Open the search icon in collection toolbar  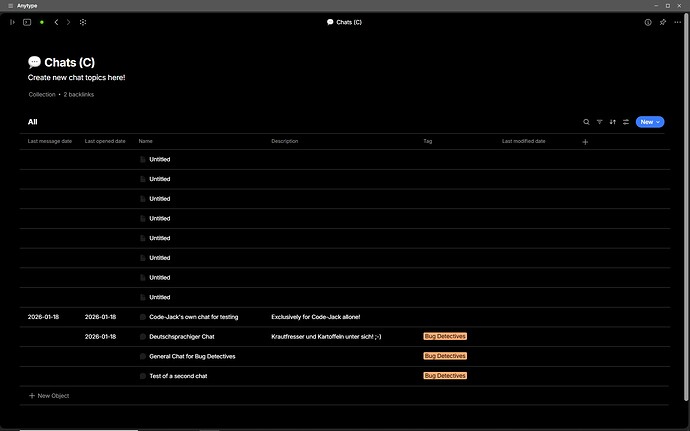point(586,122)
